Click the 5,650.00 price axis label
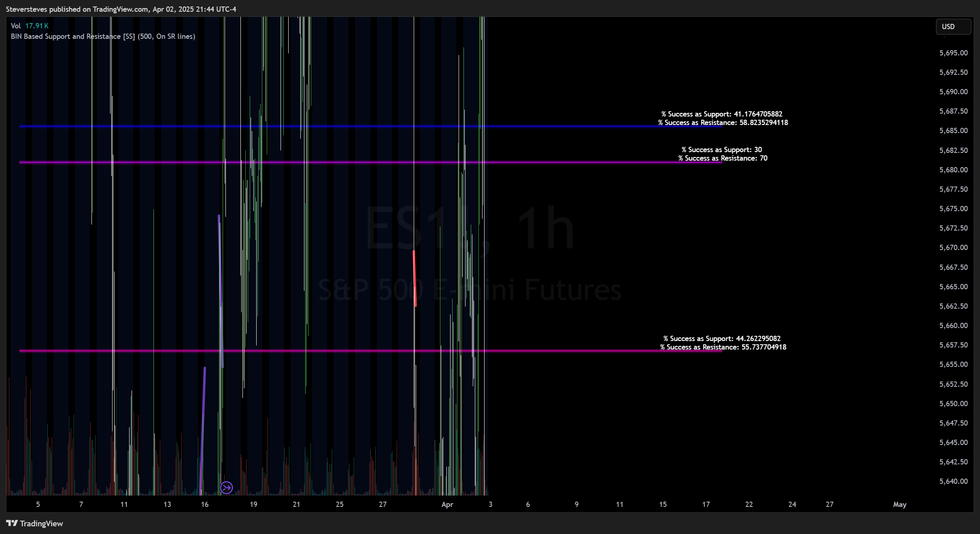 pyautogui.click(x=953, y=404)
